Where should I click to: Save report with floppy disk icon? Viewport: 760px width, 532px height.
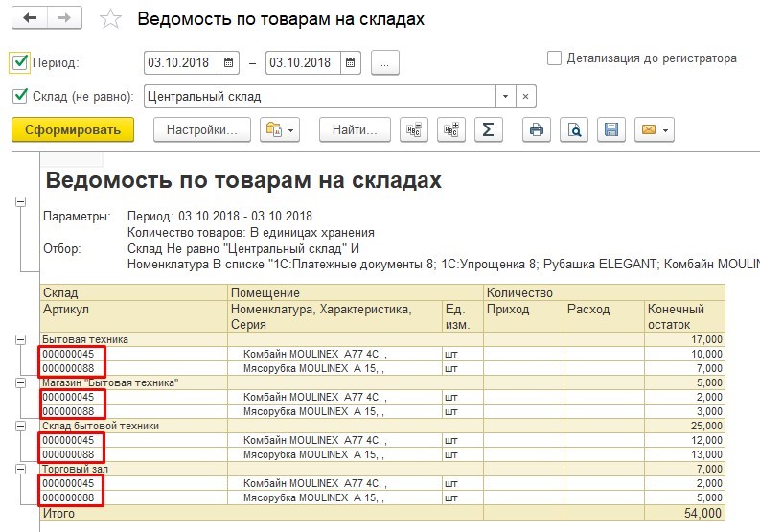(611, 129)
